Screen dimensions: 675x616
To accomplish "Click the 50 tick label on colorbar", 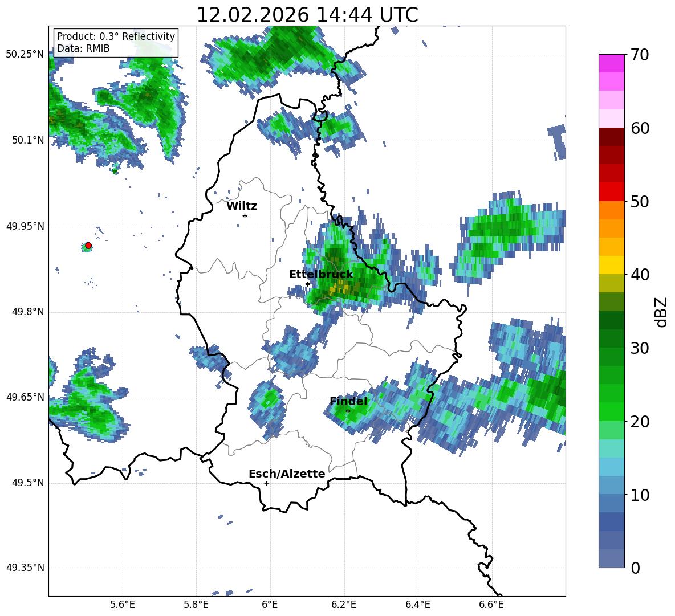I will pyautogui.click(x=639, y=202).
